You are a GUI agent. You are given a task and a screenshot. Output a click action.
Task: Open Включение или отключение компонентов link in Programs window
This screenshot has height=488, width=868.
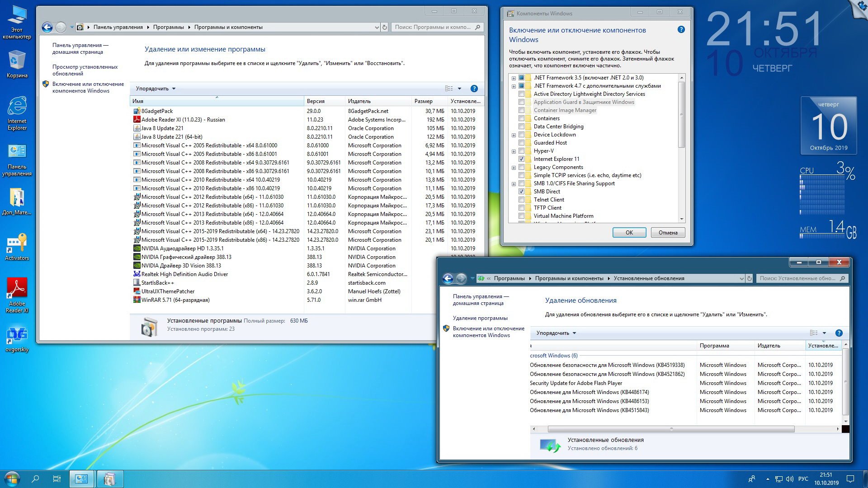tap(88, 87)
